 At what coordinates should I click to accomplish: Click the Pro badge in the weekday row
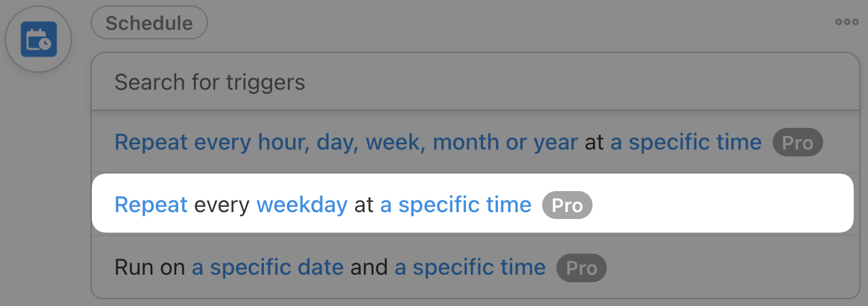(x=567, y=205)
